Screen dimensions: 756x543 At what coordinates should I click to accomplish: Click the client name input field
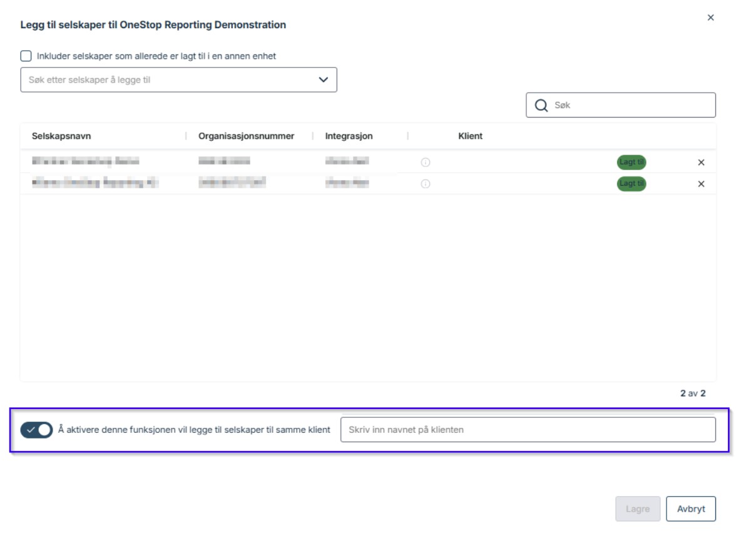(527, 430)
